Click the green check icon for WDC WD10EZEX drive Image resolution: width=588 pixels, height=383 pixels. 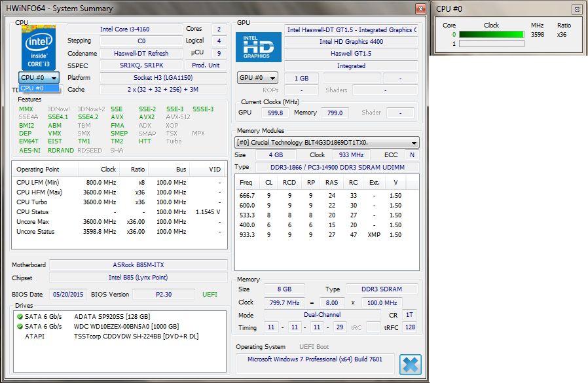click(20, 326)
